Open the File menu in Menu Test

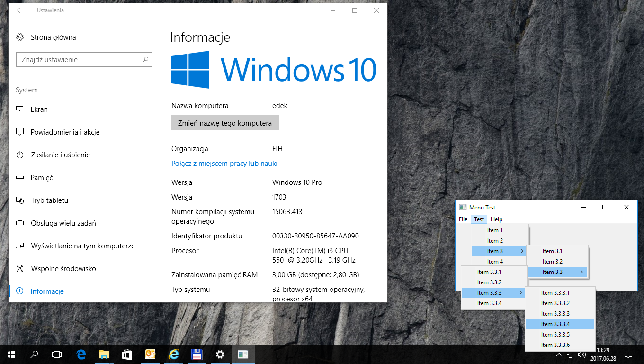click(x=463, y=219)
